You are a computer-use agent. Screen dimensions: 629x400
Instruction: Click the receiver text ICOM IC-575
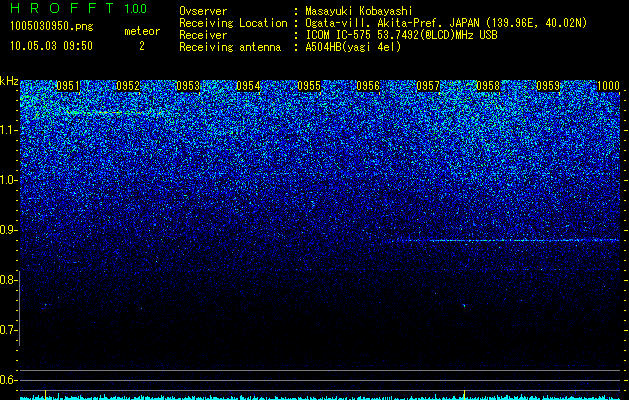[339, 35]
